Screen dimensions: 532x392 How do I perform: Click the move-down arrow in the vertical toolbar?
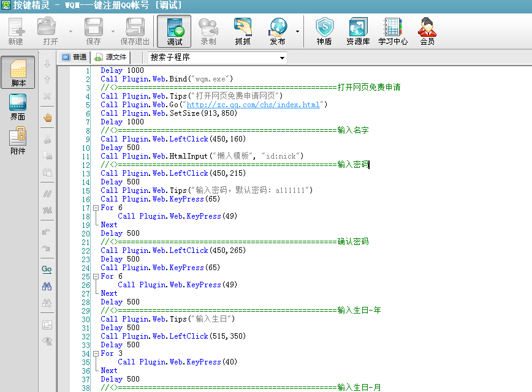pyautogui.click(x=47, y=64)
